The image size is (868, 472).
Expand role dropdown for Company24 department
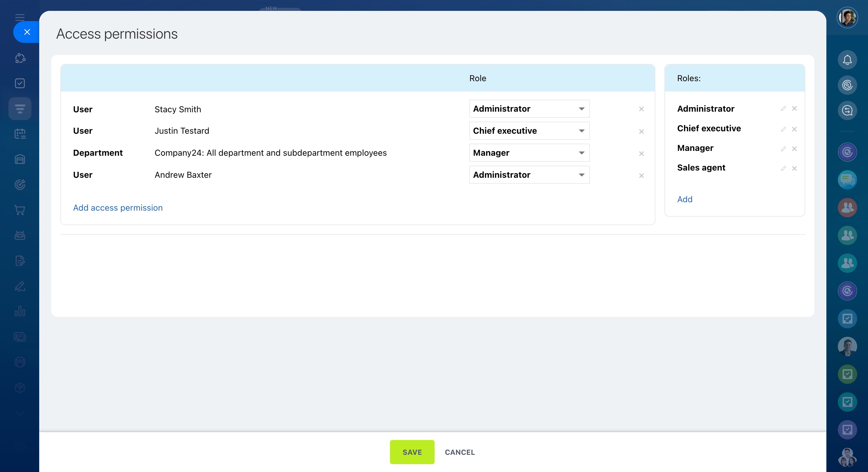529,153
